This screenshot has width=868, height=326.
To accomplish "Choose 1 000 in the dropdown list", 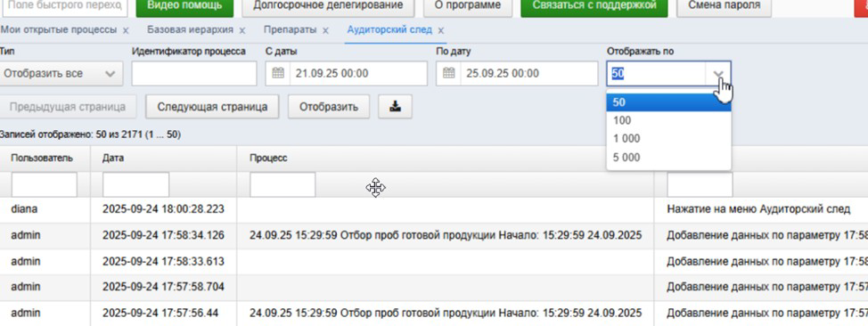I will pos(668,139).
